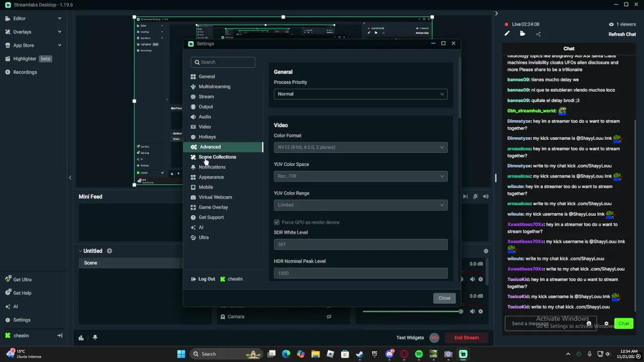Open Highlighter beta in sidebar
644x362 pixels.
(29, 59)
